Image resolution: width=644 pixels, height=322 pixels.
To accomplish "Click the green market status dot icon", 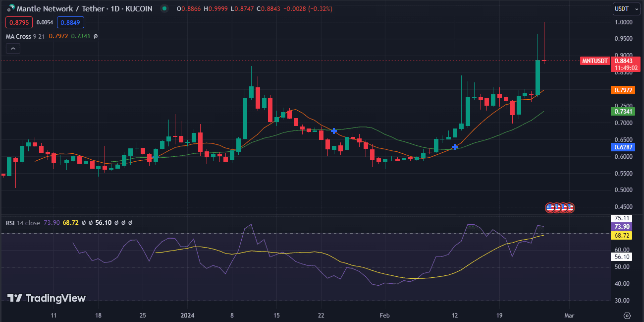I will 164,9.
